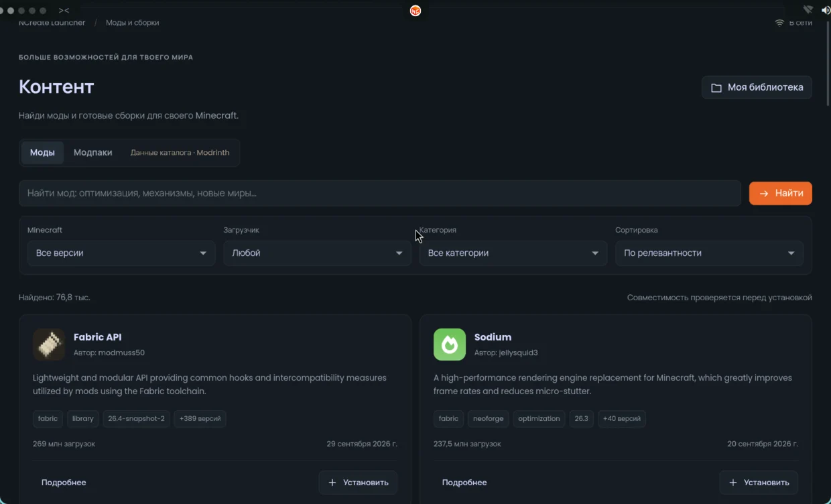Click the optimization tag on Sodium
The image size is (831, 504).
(x=539, y=419)
